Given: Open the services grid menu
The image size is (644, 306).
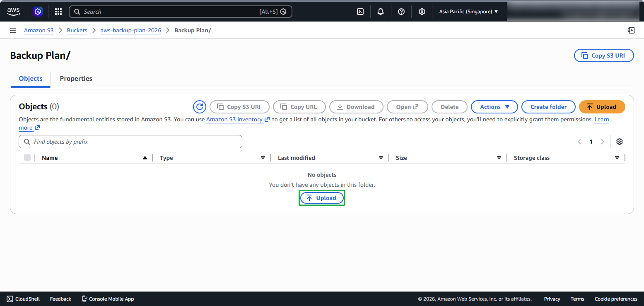Looking at the screenshot, I should tap(58, 12).
